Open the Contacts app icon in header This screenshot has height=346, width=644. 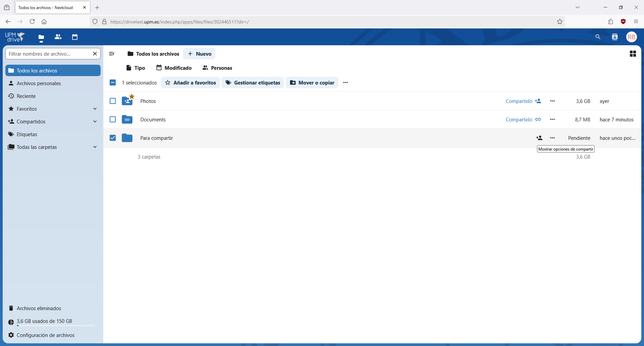coord(58,37)
